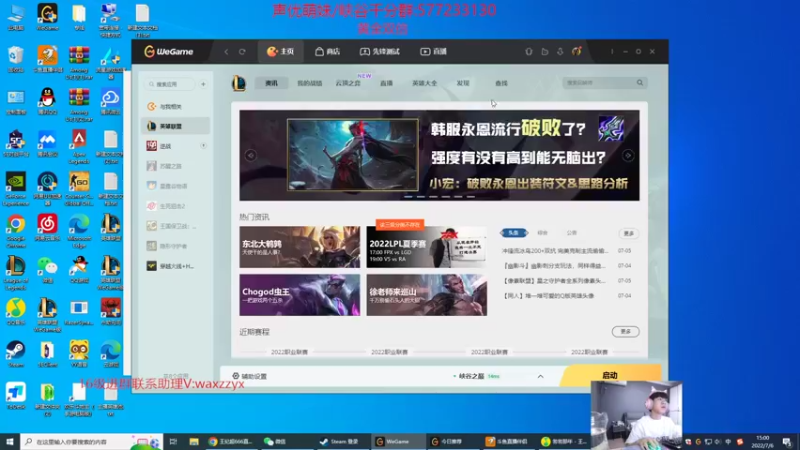Open the WeGame desktop shortcut
The width and height of the screenshot is (800, 450).
click(x=47, y=17)
